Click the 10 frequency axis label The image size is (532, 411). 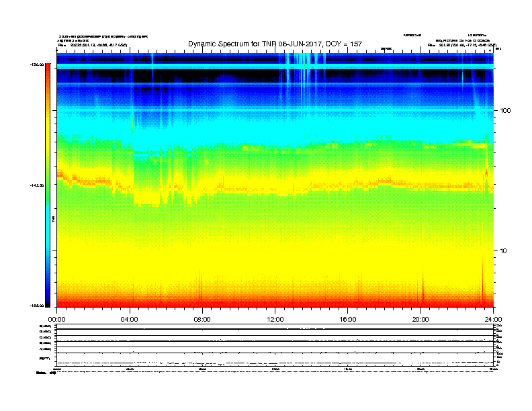click(x=503, y=251)
